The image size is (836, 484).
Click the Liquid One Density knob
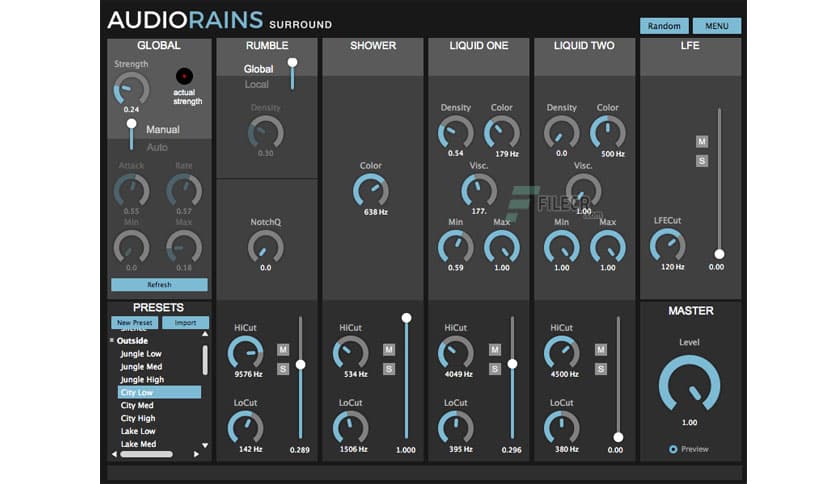pyautogui.click(x=455, y=132)
